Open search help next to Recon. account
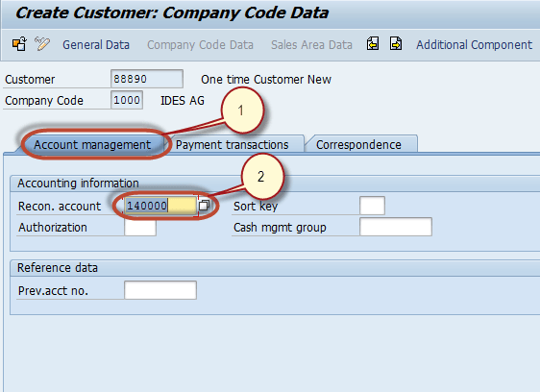The width and height of the screenshot is (540, 392). tap(205, 206)
